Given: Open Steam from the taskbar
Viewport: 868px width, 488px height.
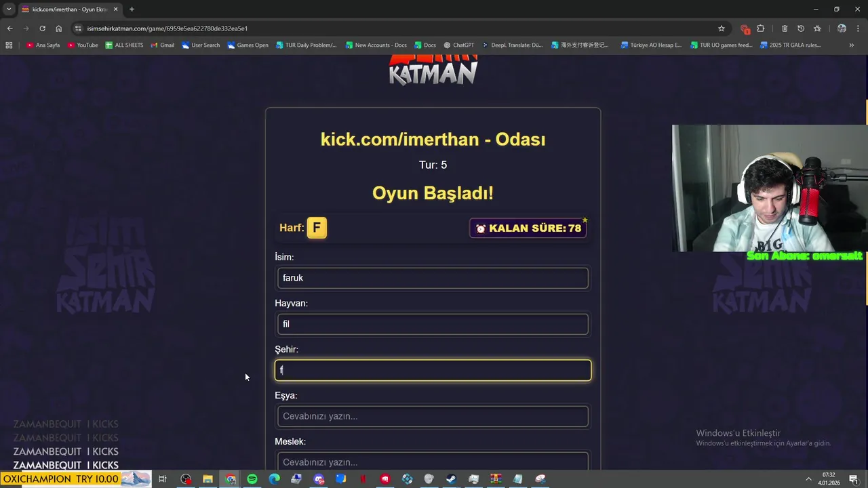Looking at the screenshot, I should click(x=451, y=479).
